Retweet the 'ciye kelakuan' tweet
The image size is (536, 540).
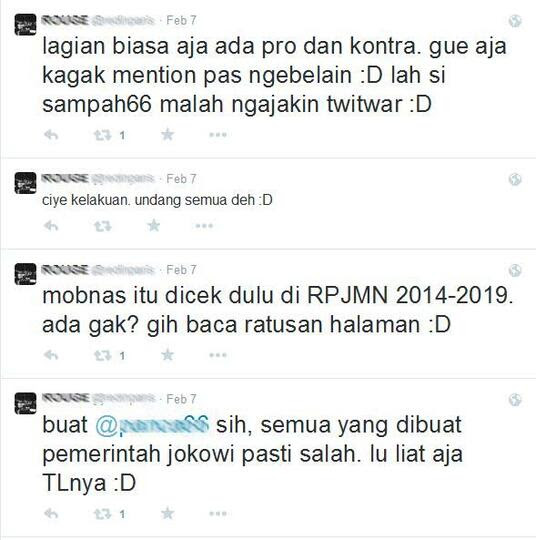[x=103, y=226]
